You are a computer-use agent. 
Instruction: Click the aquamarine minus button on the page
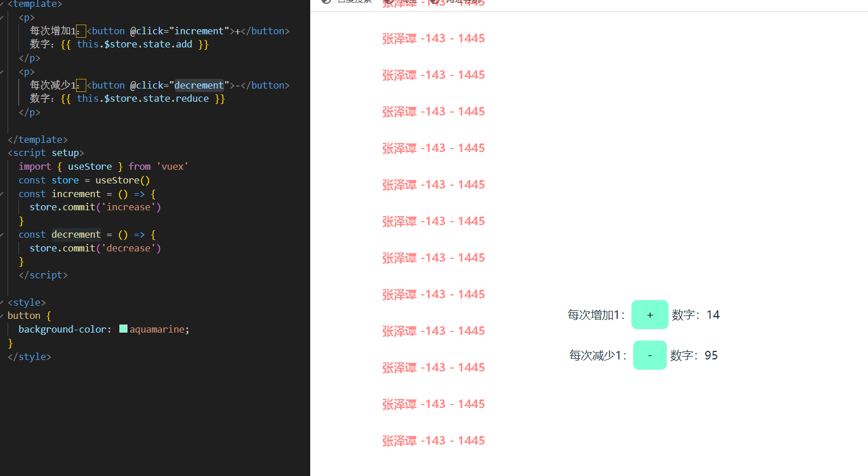(x=650, y=355)
